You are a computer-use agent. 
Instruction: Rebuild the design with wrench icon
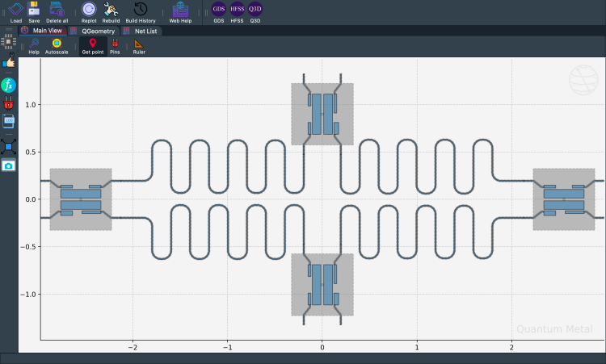tap(111, 12)
